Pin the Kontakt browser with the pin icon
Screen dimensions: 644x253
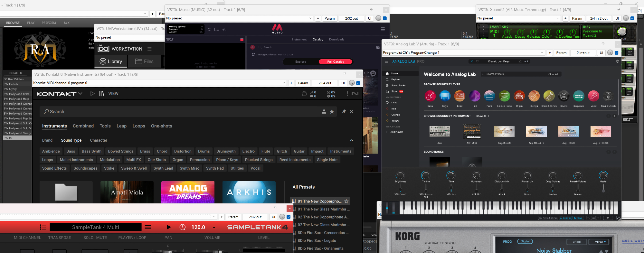tap(344, 111)
